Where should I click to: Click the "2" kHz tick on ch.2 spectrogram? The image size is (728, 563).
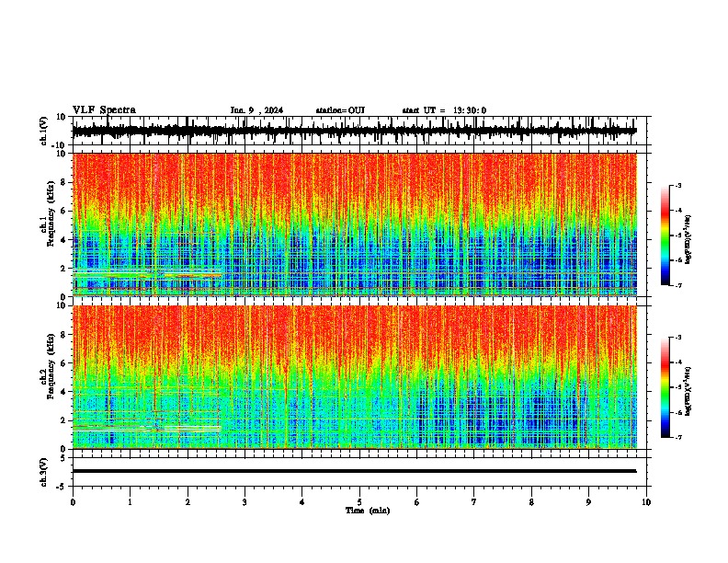63,420
